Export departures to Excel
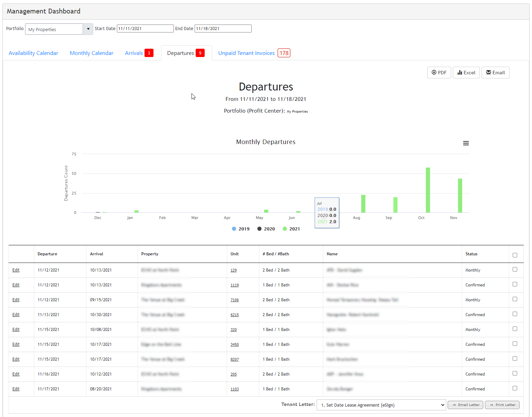This screenshot has height=417, width=532. point(466,73)
